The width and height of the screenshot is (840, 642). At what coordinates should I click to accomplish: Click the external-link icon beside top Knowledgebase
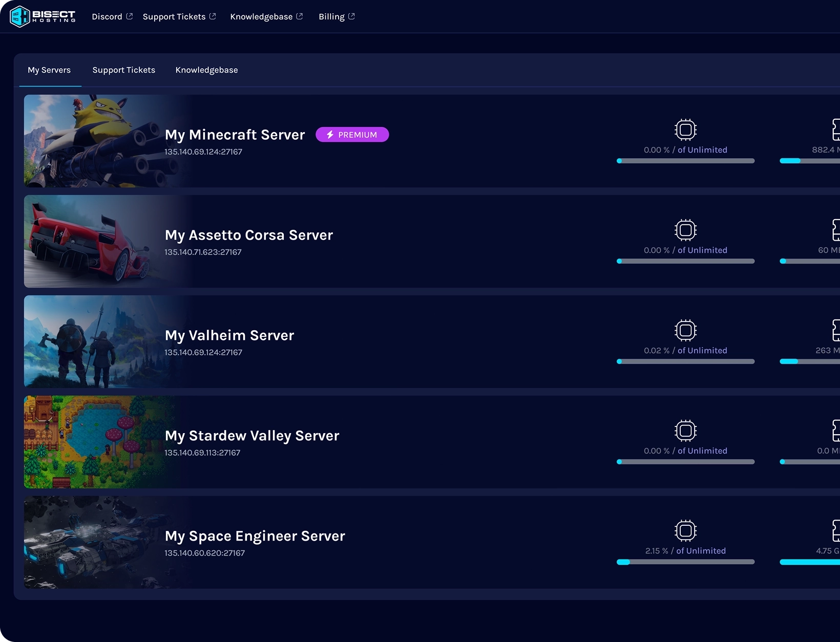tap(300, 16)
